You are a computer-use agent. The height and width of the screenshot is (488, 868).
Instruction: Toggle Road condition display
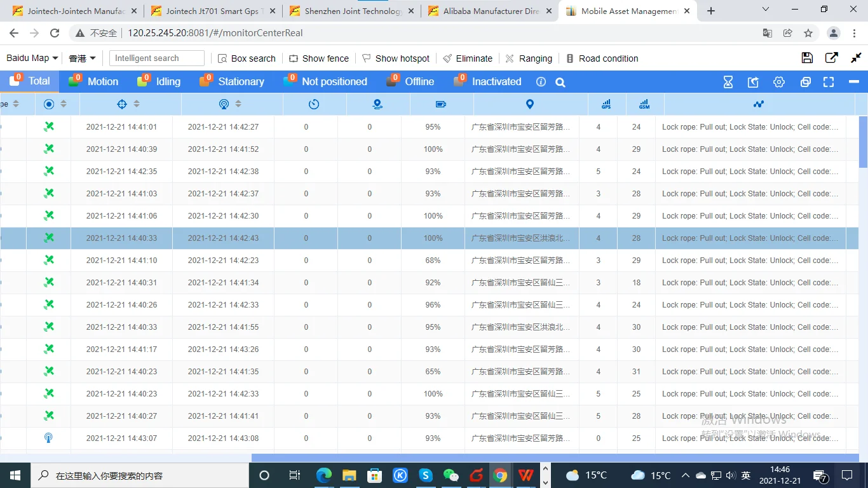(x=602, y=58)
